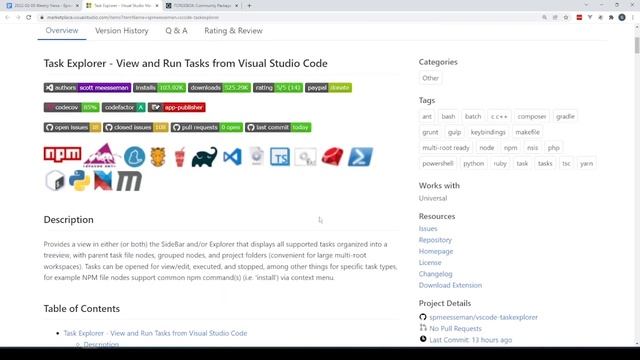Click the paypal donate badge
Image resolution: width=640 pixels, height=360 pixels.
pos(329,88)
